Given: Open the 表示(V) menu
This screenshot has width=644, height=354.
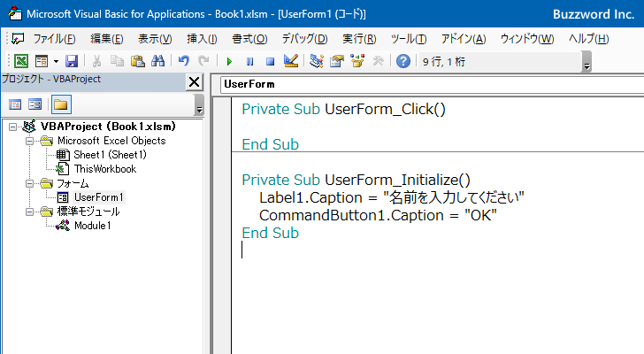Looking at the screenshot, I should [155, 39].
